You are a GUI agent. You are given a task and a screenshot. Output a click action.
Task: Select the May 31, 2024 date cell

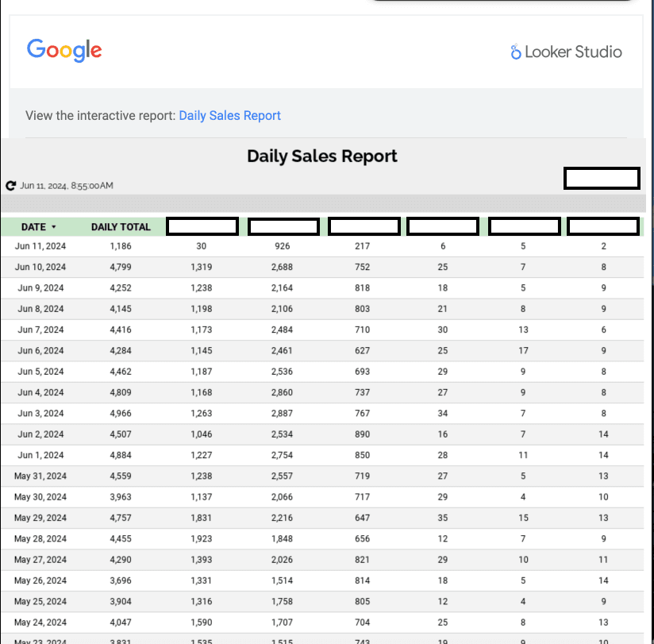[x=40, y=476]
